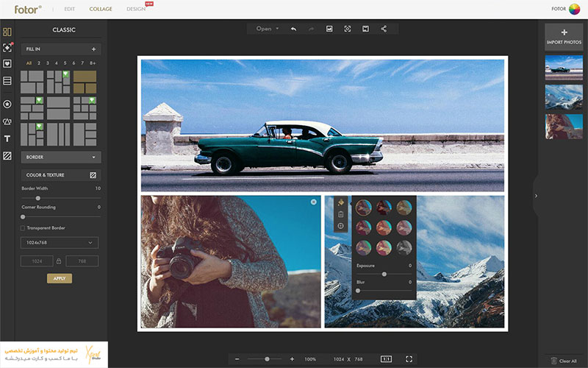Select the Classic collage layout icon in sidebar
This screenshot has height=368, width=588.
coord(7,32)
